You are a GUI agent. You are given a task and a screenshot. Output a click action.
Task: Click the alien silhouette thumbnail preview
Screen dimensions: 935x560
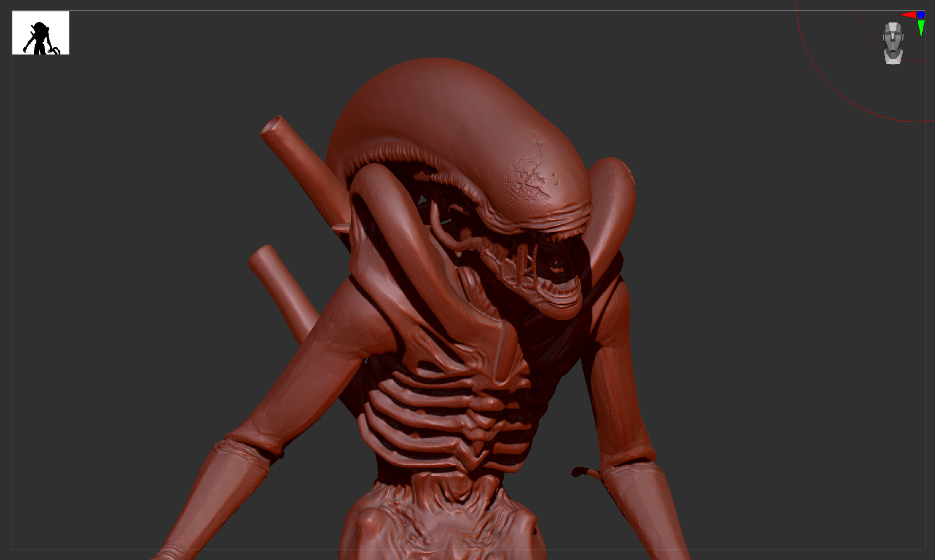pyautogui.click(x=41, y=33)
